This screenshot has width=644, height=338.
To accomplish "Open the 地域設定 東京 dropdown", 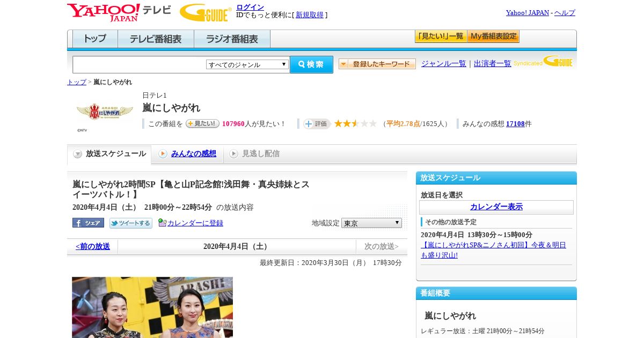I will (371, 223).
